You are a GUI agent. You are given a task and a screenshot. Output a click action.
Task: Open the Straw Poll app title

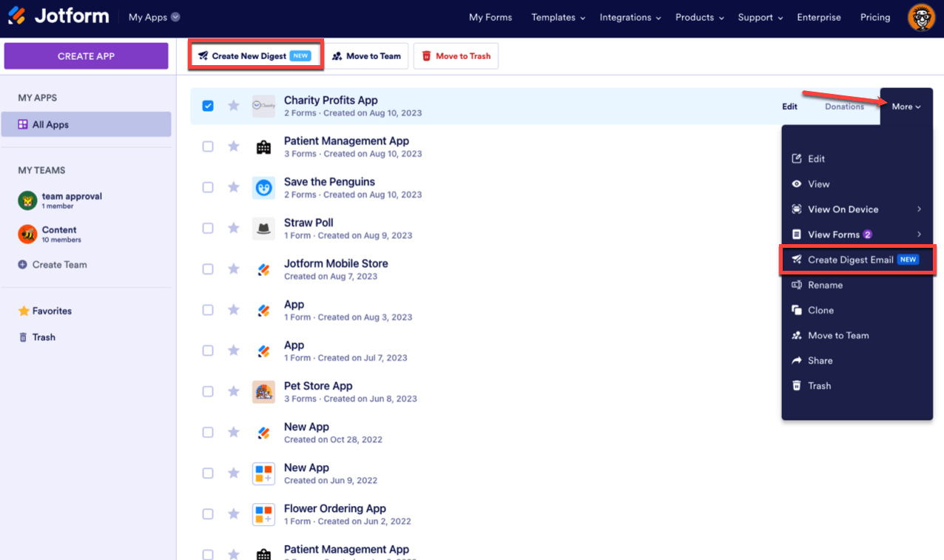click(x=309, y=223)
